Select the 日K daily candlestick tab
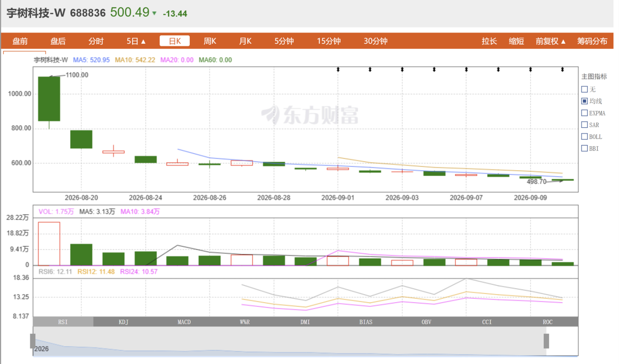Image resolution: width=619 pixels, height=364 pixels. pyautogui.click(x=175, y=41)
